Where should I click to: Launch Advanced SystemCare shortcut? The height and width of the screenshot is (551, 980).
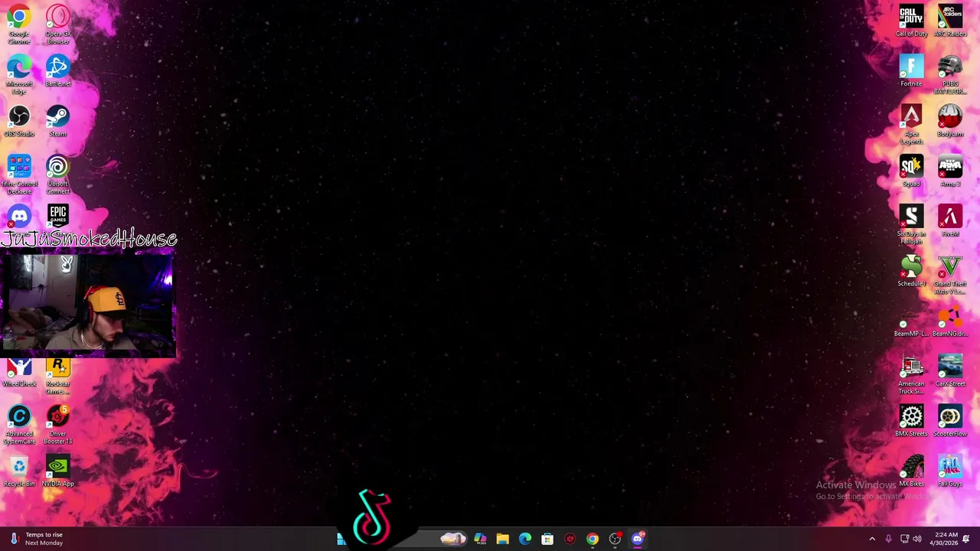[19, 425]
